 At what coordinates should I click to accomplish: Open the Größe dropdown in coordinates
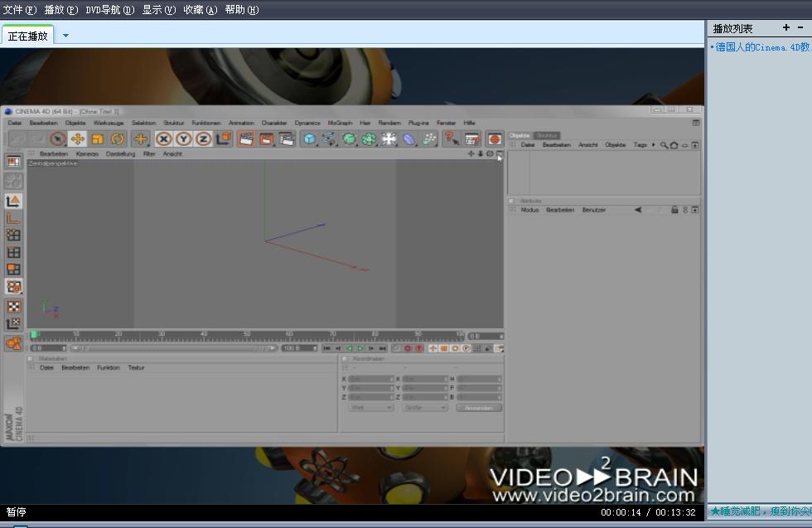click(x=424, y=408)
